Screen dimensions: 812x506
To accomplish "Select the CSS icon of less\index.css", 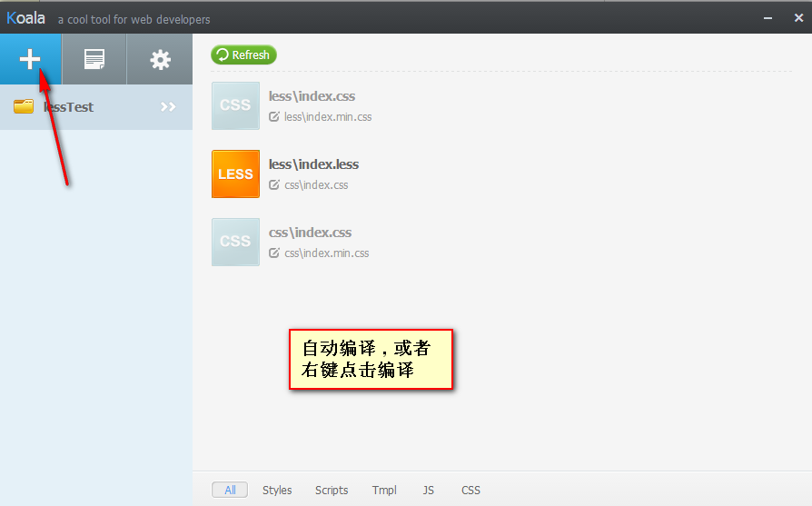I will click(x=235, y=105).
